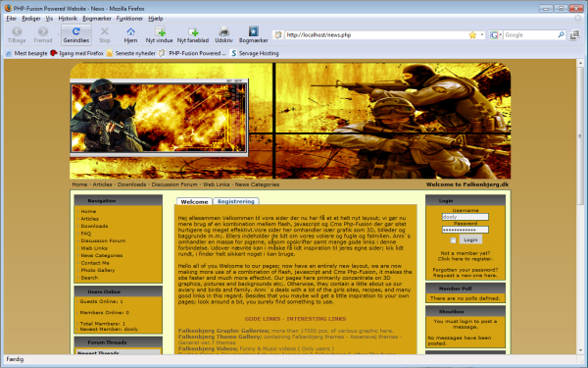The image size is (588, 368).
Task: Open Falkenbjerg Videos link
Action: point(208,348)
